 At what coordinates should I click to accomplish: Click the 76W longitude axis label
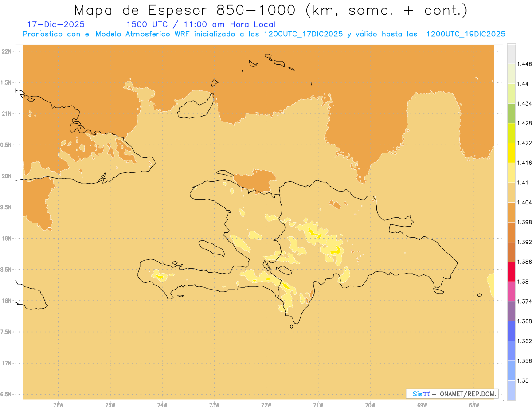(58, 405)
